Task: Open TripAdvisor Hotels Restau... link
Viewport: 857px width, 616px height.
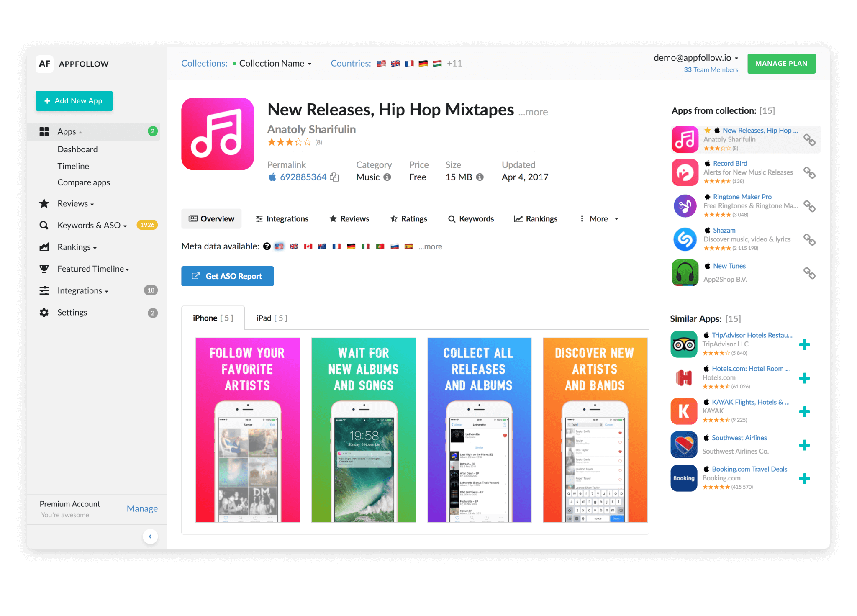Action: click(x=752, y=335)
